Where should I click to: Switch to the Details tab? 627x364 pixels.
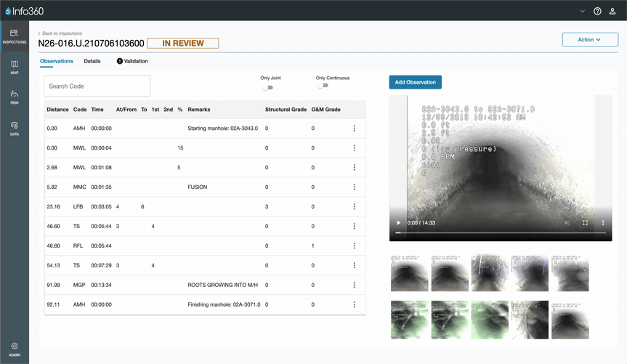tap(92, 61)
